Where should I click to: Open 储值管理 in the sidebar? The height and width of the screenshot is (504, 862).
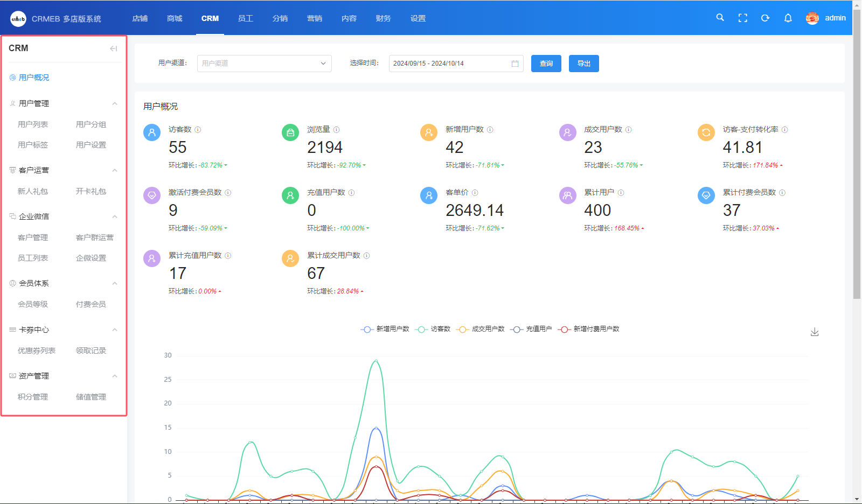coord(91,397)
